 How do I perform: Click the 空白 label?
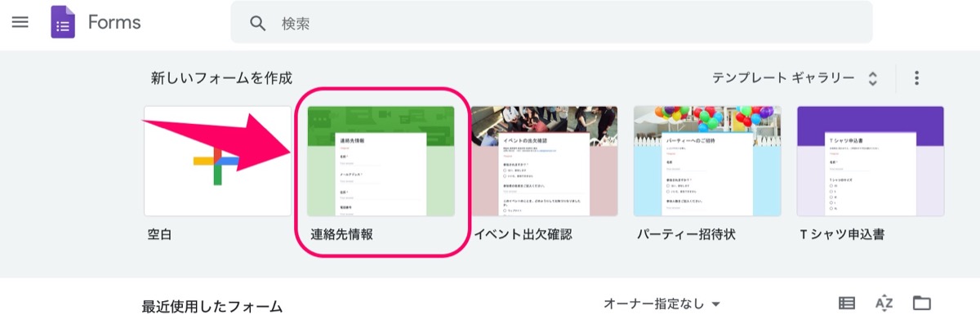click(160, 234)
